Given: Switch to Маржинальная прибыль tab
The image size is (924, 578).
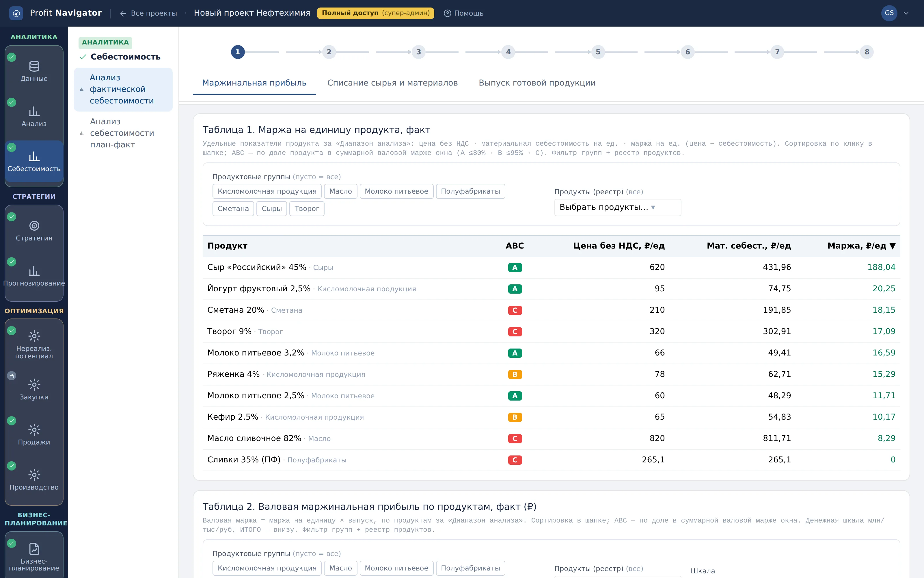Looking at the screenshot, I should click(x=254, y=83).
